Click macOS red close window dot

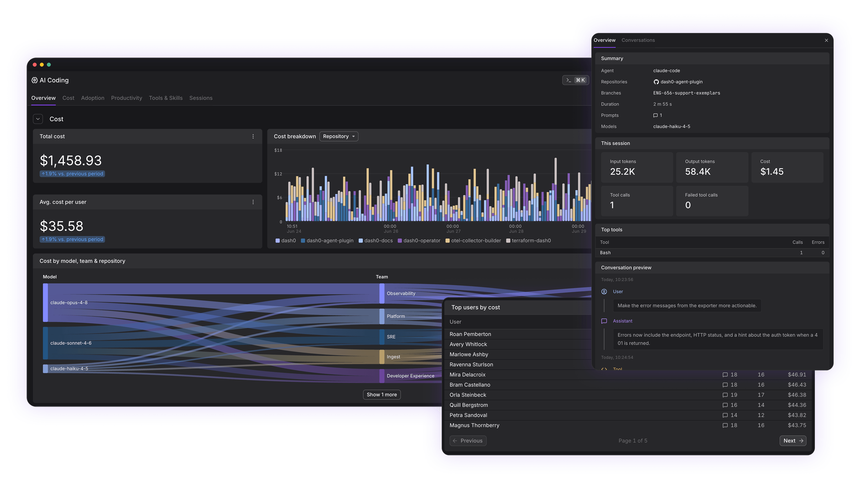tap(35, 65)
